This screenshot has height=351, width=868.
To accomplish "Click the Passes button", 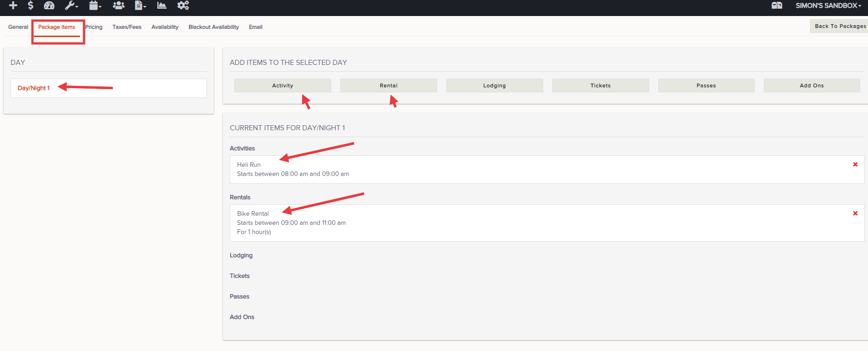I will click(x=706, y=85).
